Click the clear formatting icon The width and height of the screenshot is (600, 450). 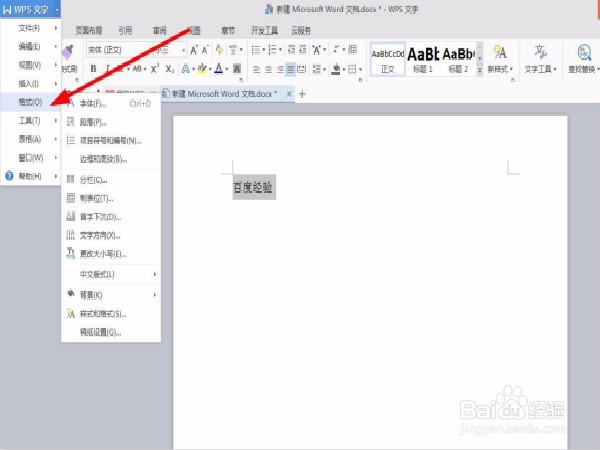(x=219, y=50)
